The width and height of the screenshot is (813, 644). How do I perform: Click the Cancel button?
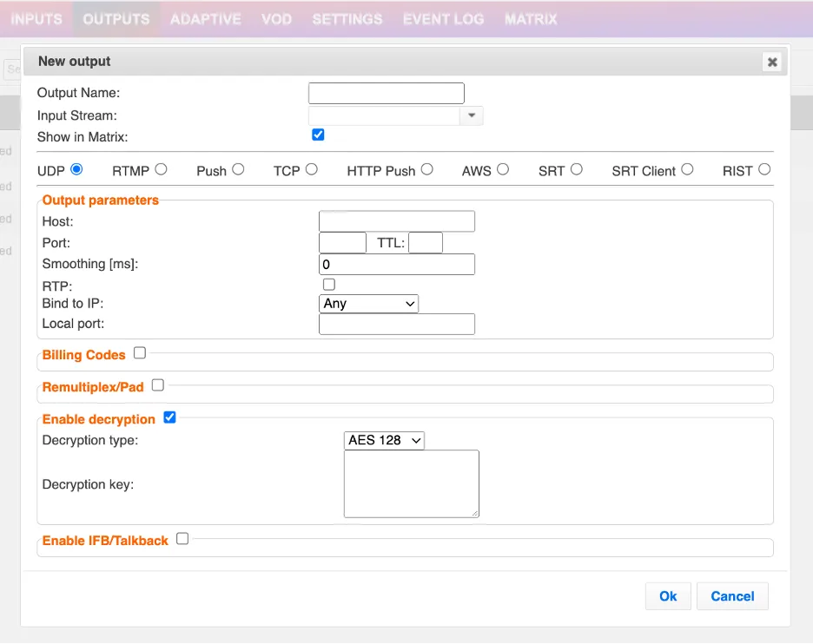pyautogui.click(x=732, y=596)
